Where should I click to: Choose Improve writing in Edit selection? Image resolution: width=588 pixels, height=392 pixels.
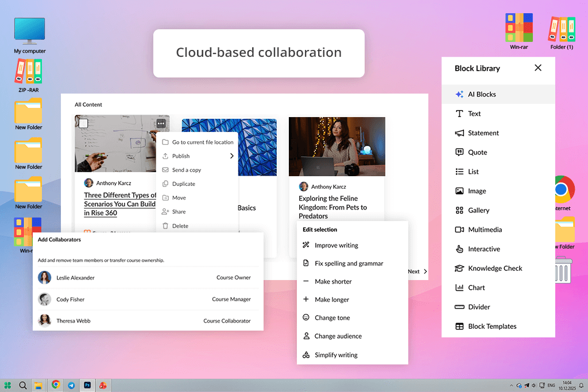[x=352, y=246]
